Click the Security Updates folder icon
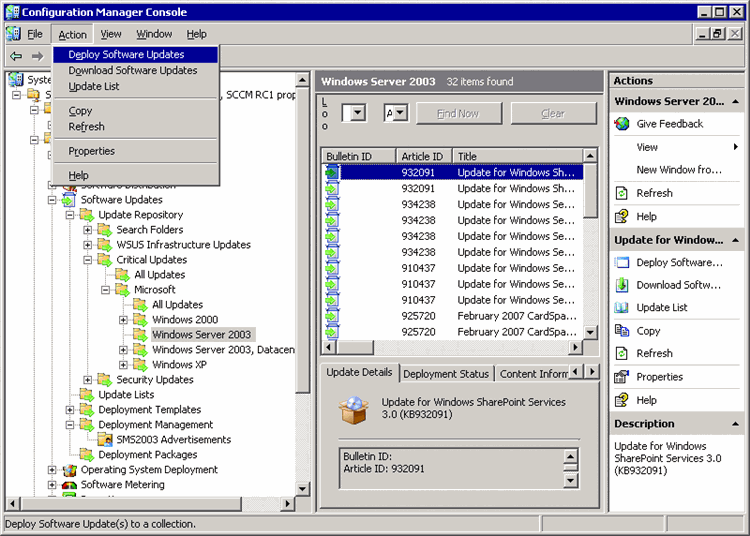The image size is (750, 536). (105, 380)
